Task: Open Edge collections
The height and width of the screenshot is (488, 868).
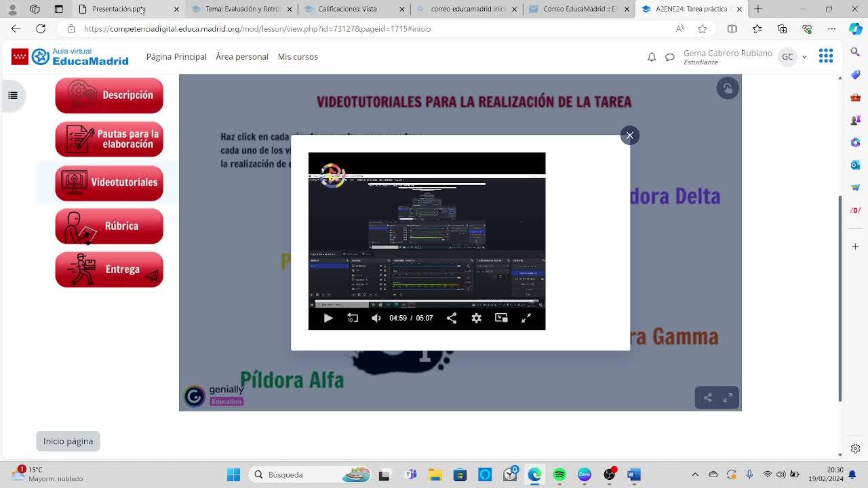Action: click(783, 29)
